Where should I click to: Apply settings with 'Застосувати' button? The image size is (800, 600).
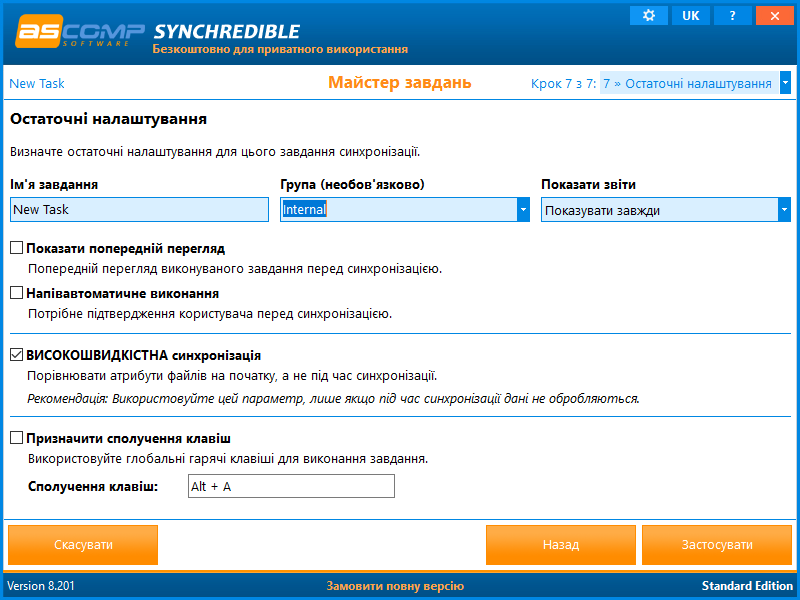pyautogui.click(x=717, y=545)
